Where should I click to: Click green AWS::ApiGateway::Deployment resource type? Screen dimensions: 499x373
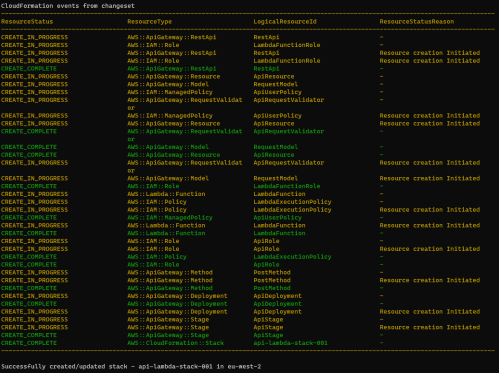tap(177, 304)
